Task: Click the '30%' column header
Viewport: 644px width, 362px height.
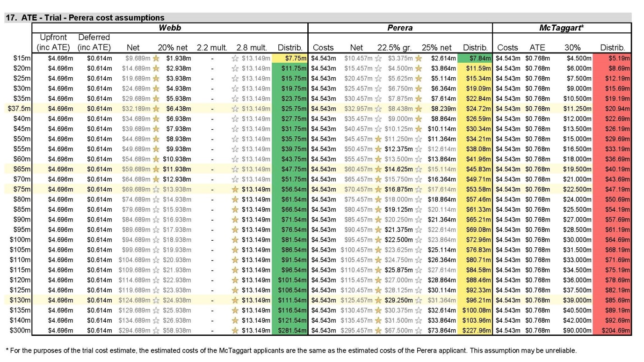Action: coord(573,47)
